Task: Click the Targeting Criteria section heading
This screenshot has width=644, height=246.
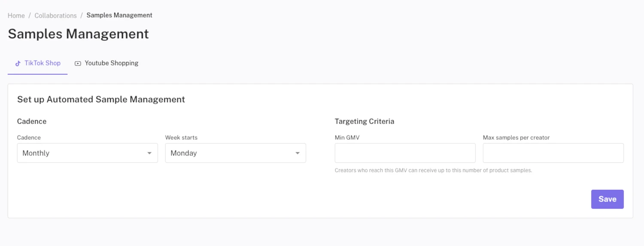Action: 364,121
